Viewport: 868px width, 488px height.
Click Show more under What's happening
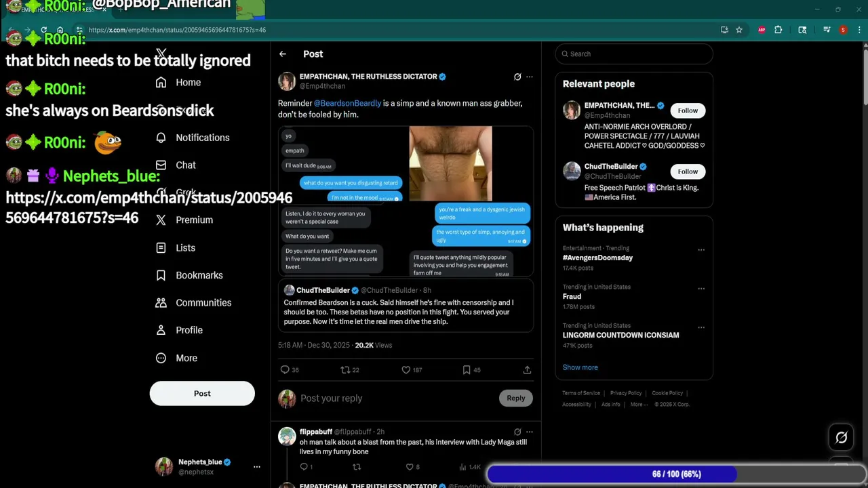[580, 367]
